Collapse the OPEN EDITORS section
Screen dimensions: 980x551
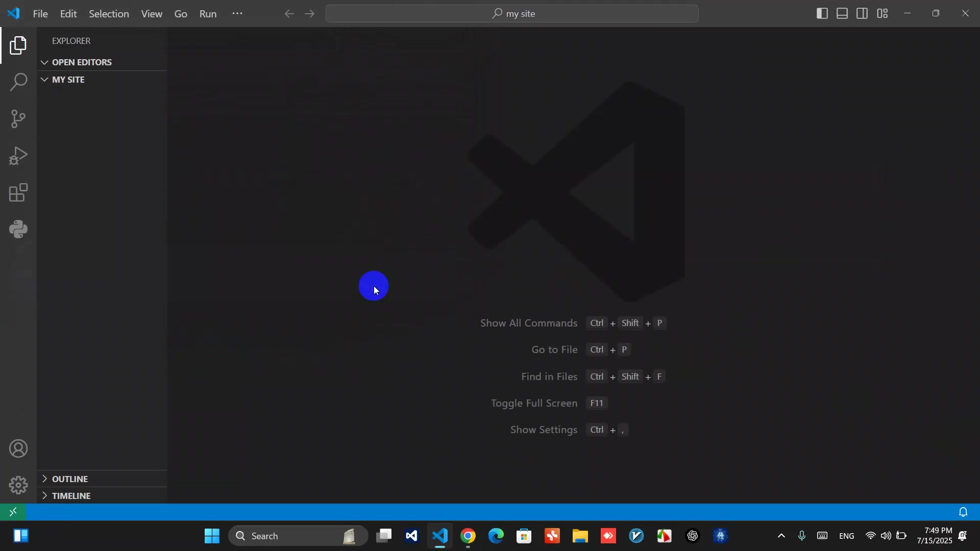pyautogui.click(x=82, y=62)
